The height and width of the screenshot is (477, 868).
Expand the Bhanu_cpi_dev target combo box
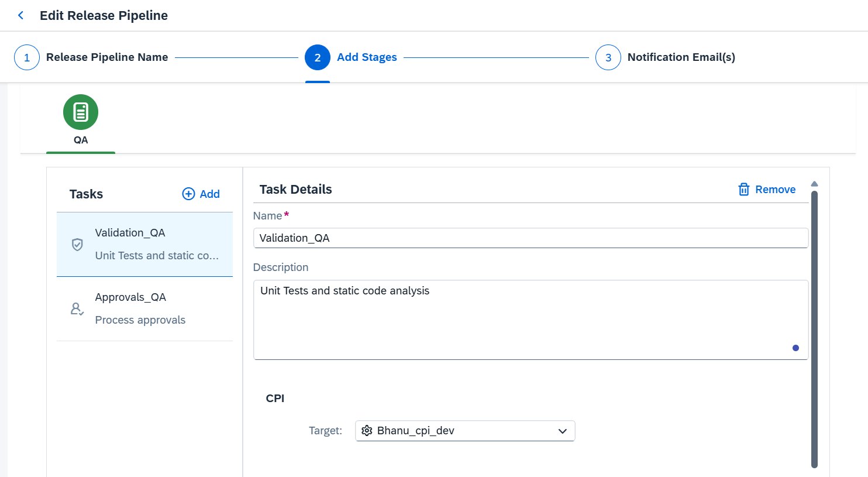point(465,431)
